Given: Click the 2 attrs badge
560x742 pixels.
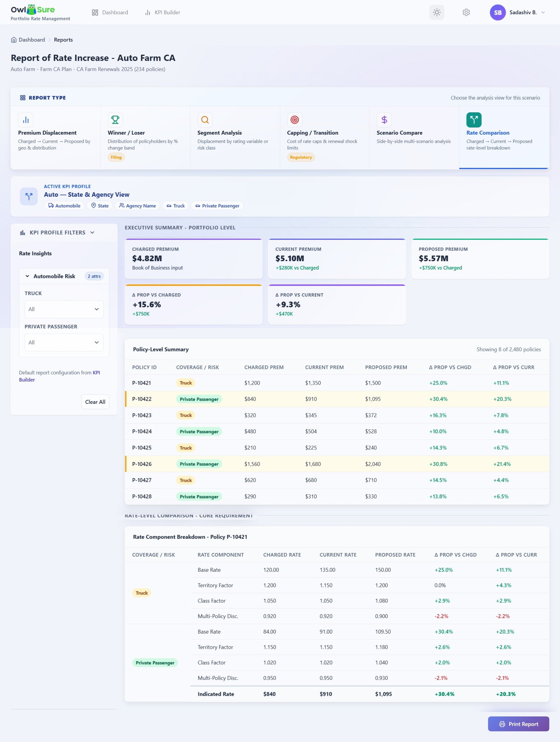Looking at the screenshot, I should [94, 276].
